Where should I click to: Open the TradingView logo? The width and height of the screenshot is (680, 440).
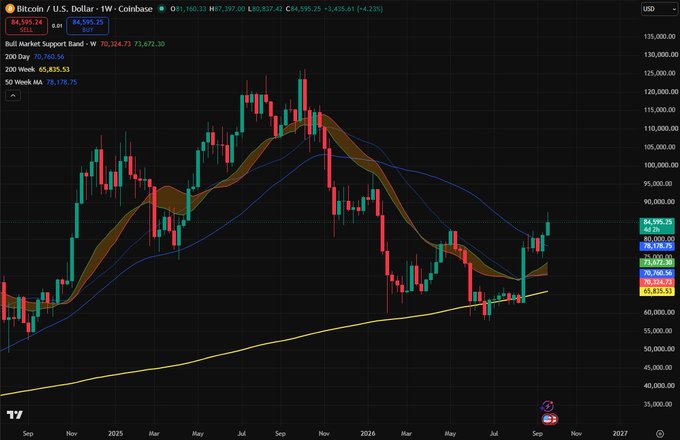pos(14,415)
